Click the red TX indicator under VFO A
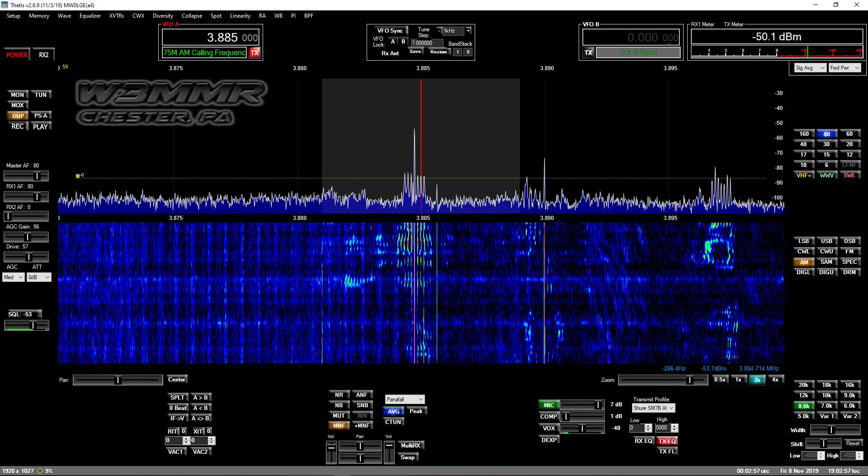 (255, 53)
